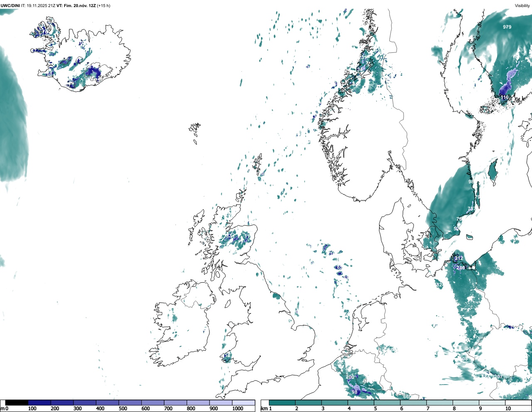Click the 100–200 m navy legend swatch

[39, 402]
